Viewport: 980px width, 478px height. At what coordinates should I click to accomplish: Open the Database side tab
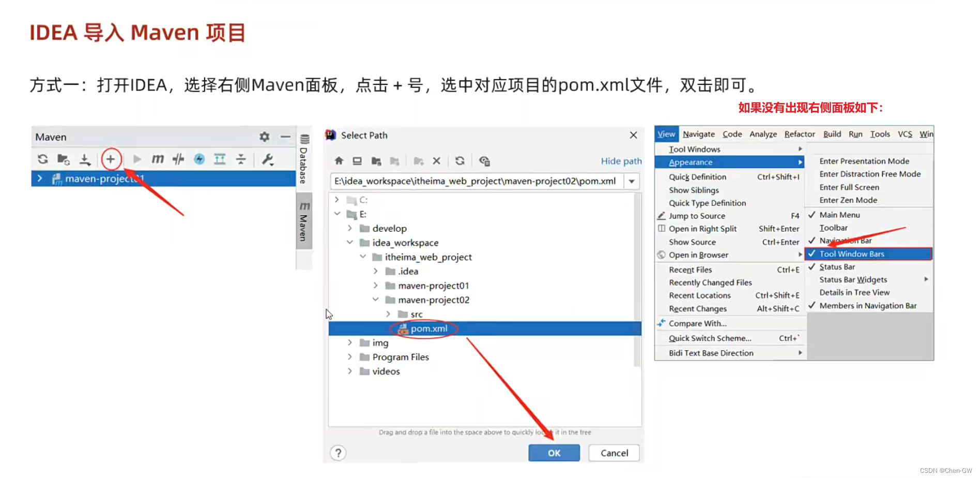(x=304, y=159)
